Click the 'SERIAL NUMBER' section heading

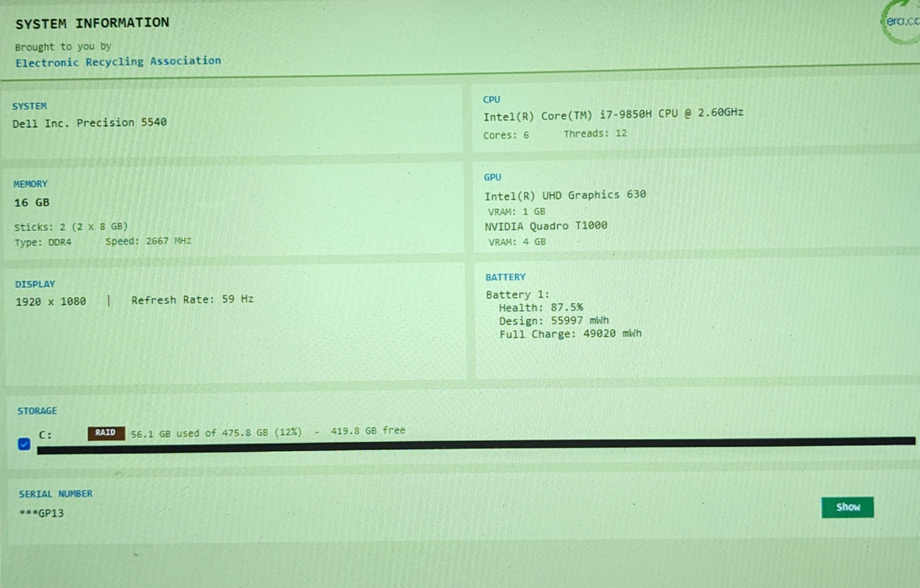point(55,494)
